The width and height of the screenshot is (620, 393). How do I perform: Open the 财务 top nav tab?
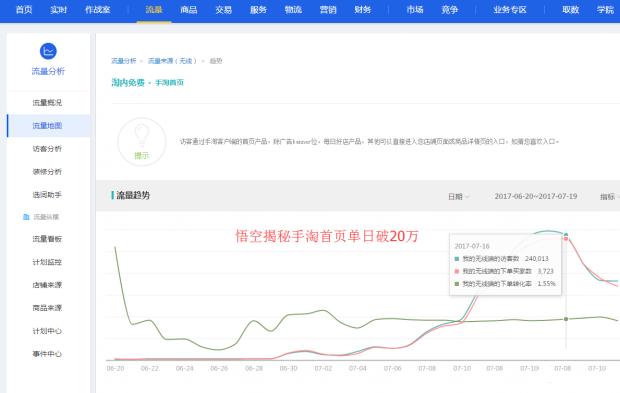click(x=363, y=10)
